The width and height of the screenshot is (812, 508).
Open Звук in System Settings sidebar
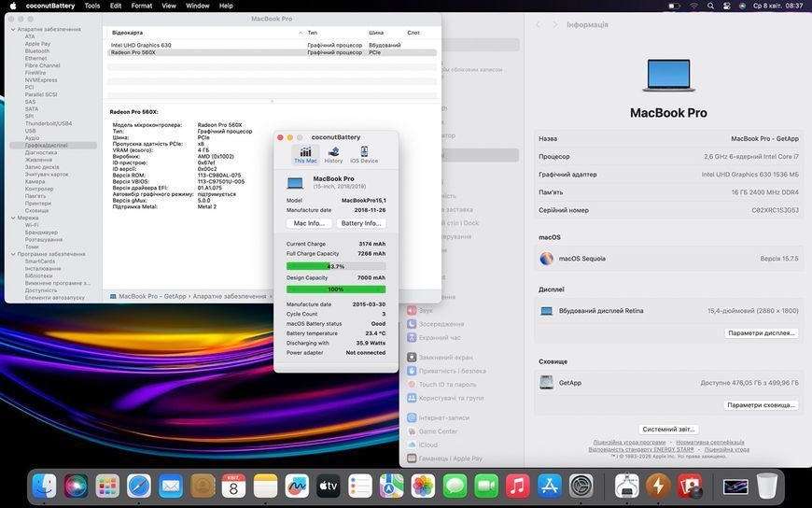tap(419, 311)
